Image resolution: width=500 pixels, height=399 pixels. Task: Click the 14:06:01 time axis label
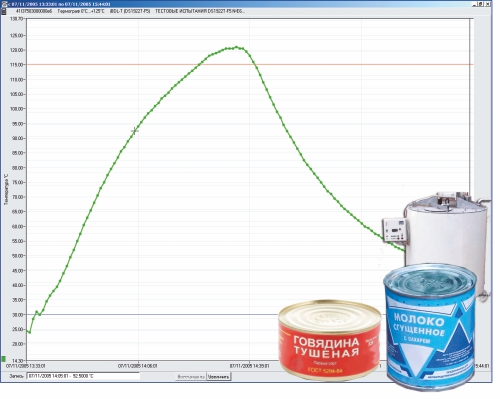click(138, 366)
